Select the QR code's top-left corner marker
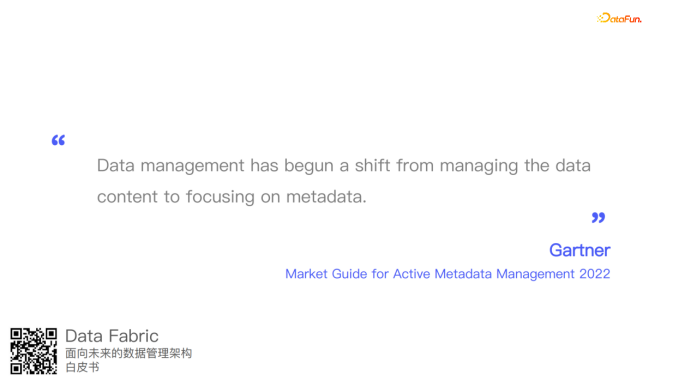 click(x=16, y=334)
